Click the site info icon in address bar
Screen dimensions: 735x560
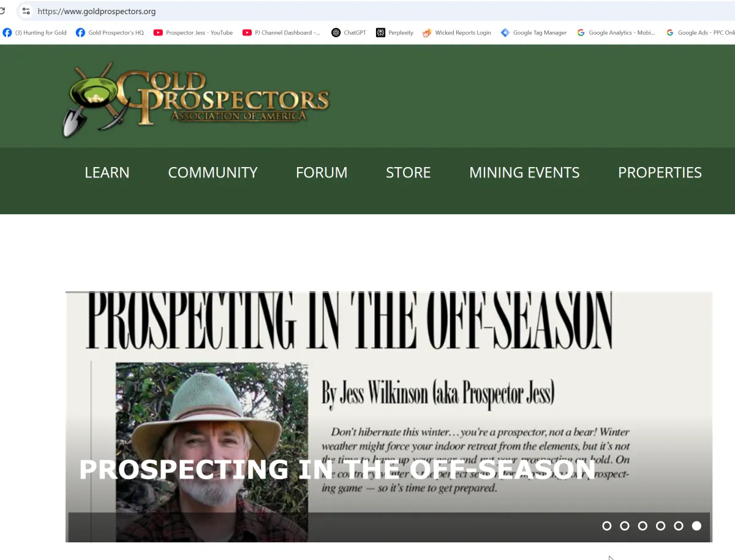[26, 11]
